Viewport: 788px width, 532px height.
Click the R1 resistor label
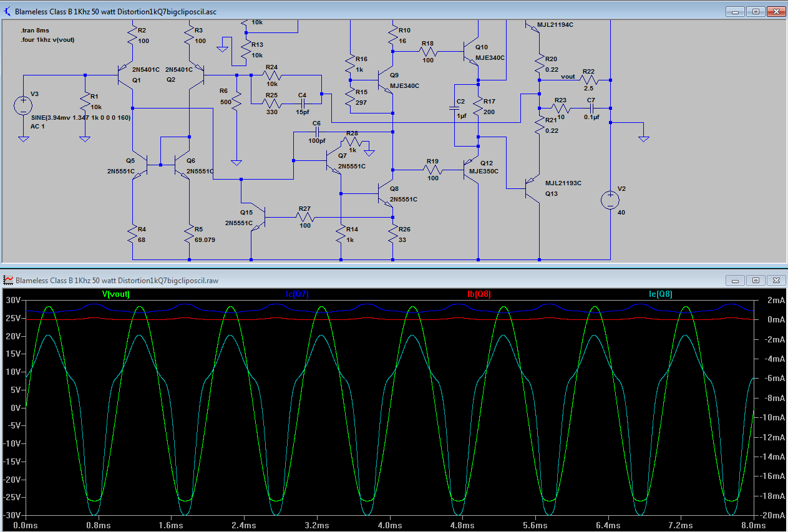click(95, 97)
